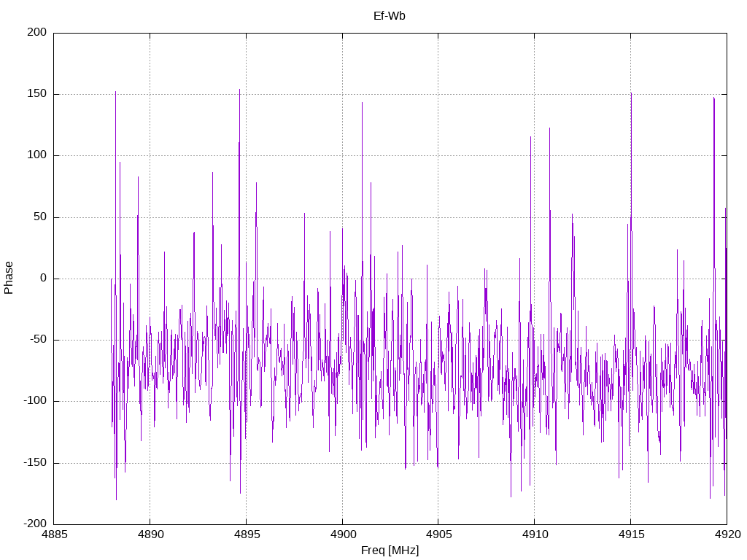
Task: Click the x-axis tick label 4890
Action: pos(150,534)
